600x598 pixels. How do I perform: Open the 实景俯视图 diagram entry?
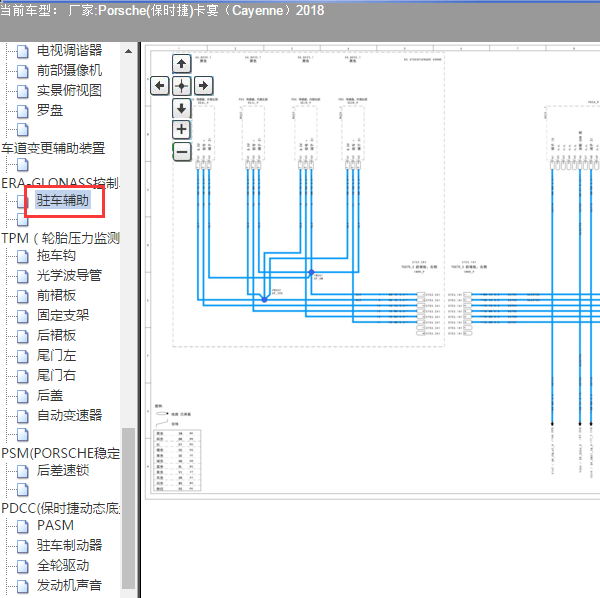(69, 91)
